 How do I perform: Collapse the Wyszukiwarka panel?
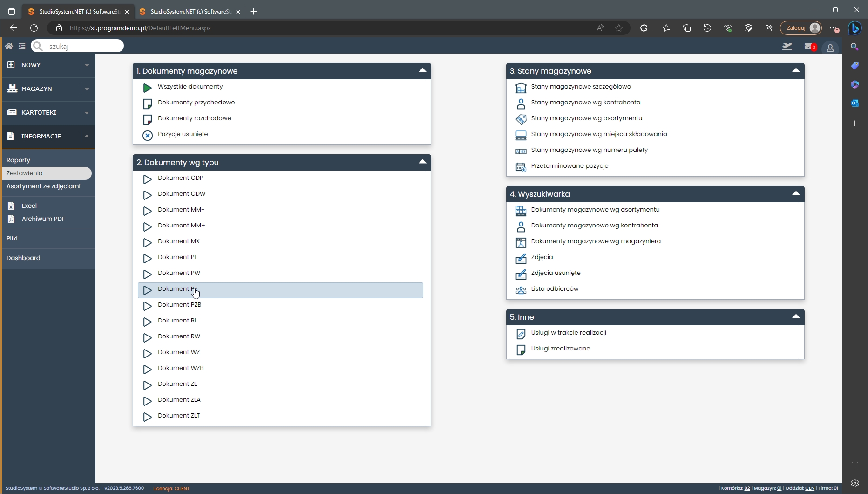(x=796, y=194)
